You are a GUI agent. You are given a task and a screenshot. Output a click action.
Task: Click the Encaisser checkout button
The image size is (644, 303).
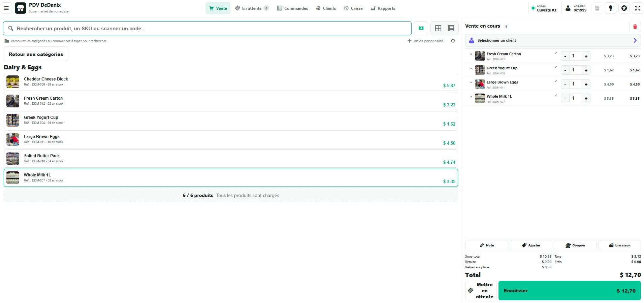click(x=570, y=291)
